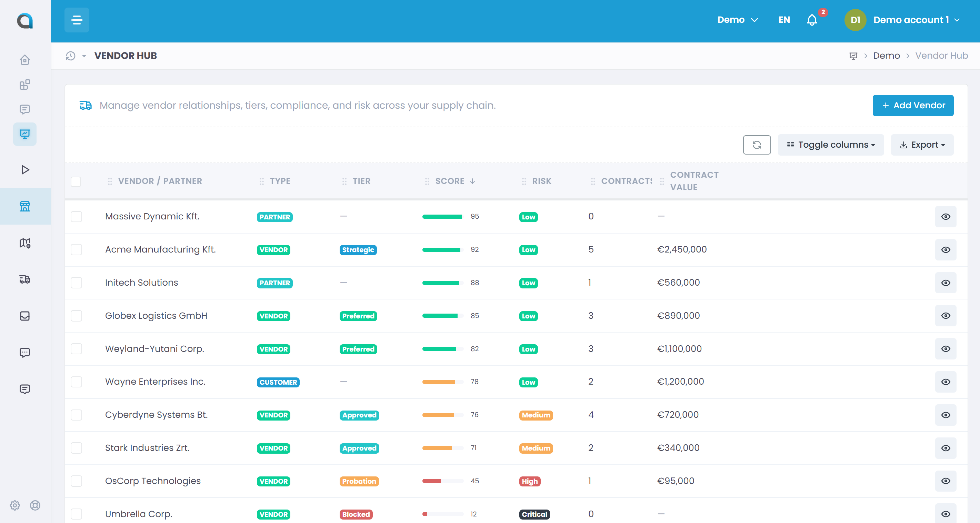Open the history clock icon
Viewport: 980px width, 523px height.
click(x=70, y=56)
